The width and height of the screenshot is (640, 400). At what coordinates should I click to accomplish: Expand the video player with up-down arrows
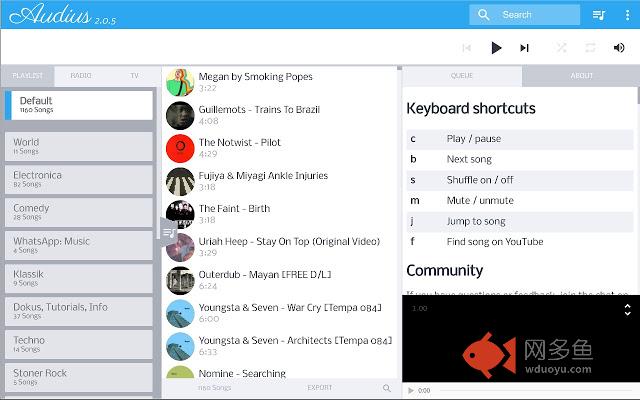click(x=628, y=310)
